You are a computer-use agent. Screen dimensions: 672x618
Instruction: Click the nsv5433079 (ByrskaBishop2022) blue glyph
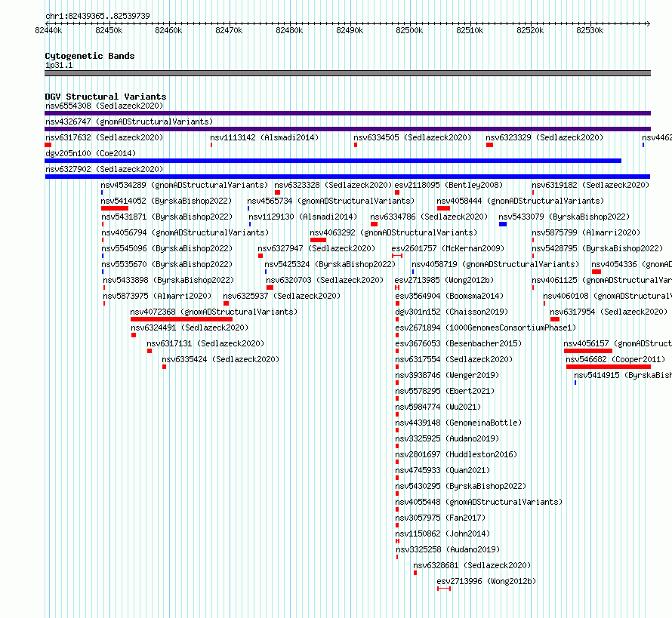pyautogui.click(x=503, y=224)
